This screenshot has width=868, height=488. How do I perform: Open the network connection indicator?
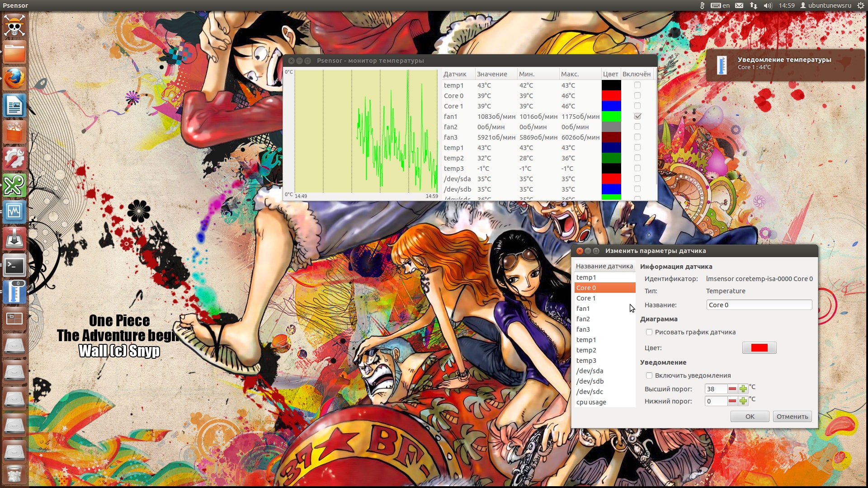click(x=754, y=5)
